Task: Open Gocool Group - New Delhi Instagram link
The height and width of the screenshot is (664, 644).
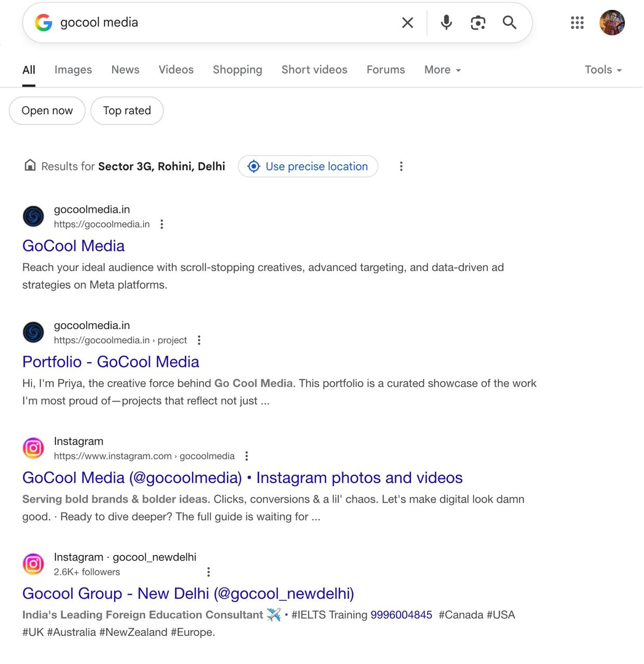Action: [188, 593]
